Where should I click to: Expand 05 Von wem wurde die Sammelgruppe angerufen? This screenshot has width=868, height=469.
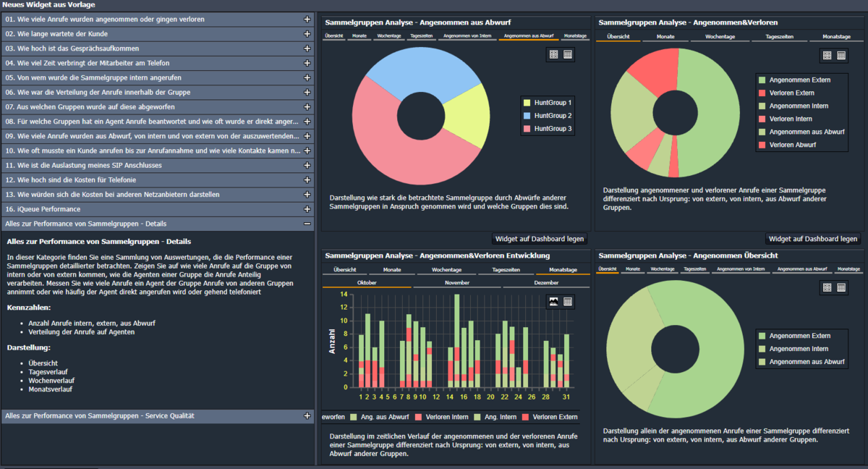point(307,77)
